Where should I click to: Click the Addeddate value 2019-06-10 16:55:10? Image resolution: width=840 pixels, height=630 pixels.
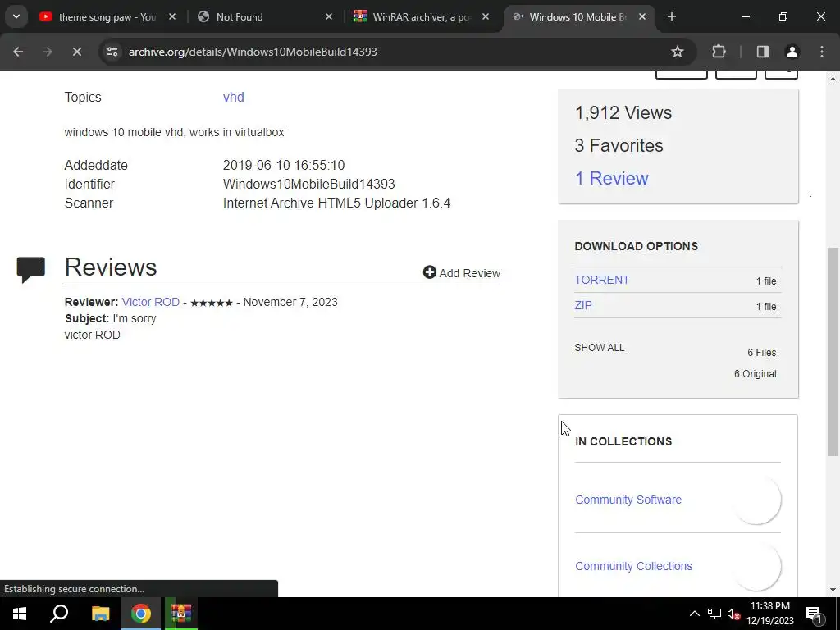[x=283, y=165]
